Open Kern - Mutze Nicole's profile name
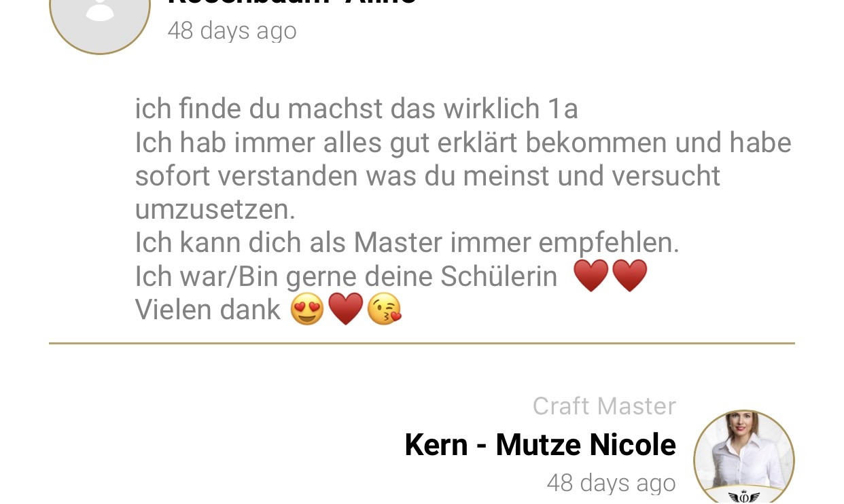 pos(540,446)
